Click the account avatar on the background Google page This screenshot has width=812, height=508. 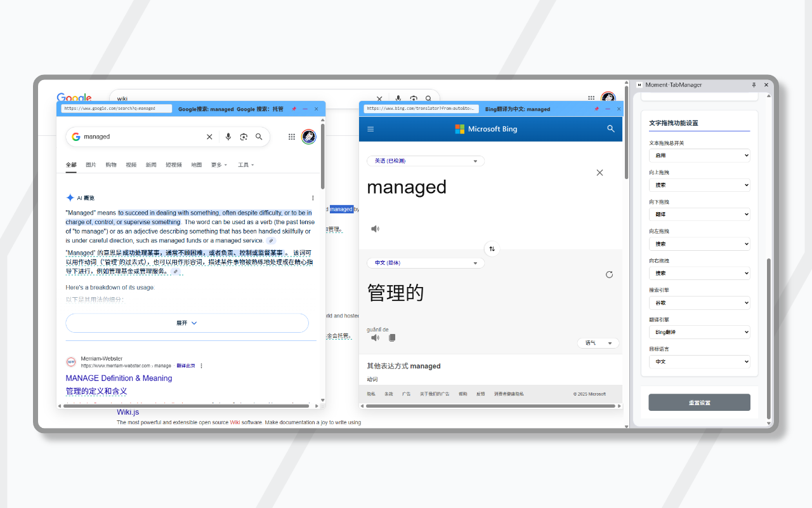tap(608, 98)
